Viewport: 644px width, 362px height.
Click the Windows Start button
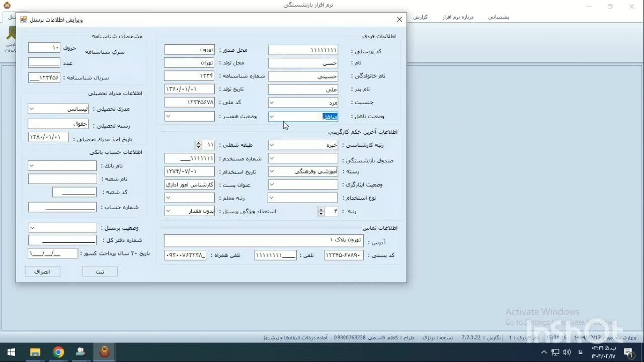pos(11,352)
